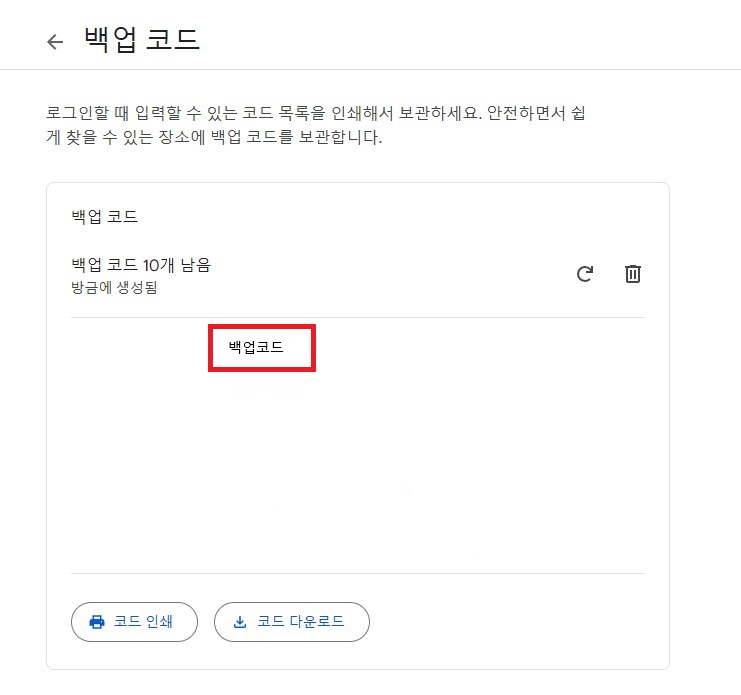Click the 백업 코드 heading inside the card
The height and width of the screenshot is (695, 741).
coord(104,217)
